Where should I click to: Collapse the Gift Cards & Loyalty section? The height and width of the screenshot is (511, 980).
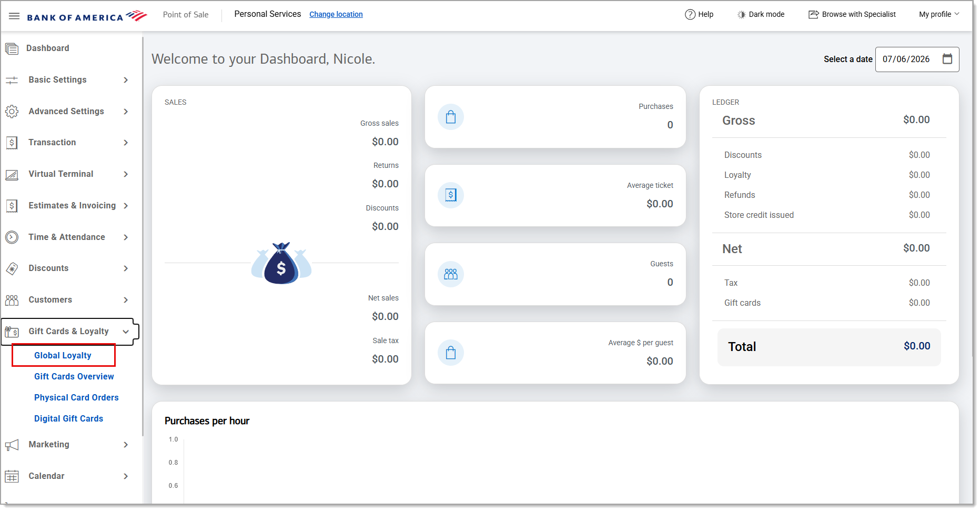click(x=126, y=332)
